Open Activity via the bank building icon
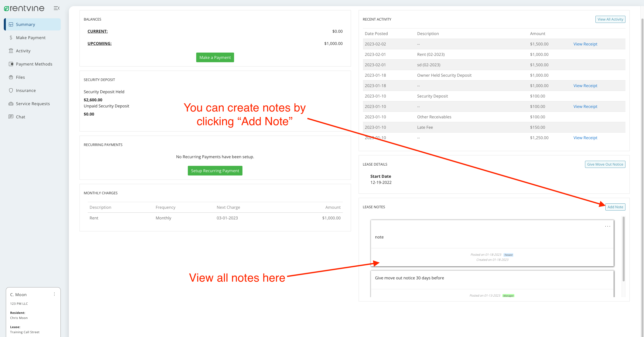Viewport: 644px width, 337px height. 11,51
